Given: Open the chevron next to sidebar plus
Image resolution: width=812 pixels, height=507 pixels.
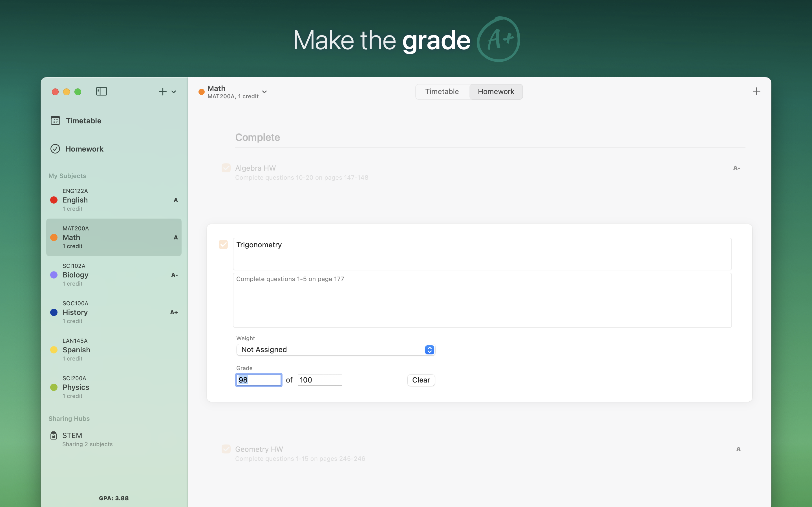Looking at the screenshot, I should (174, 92).
